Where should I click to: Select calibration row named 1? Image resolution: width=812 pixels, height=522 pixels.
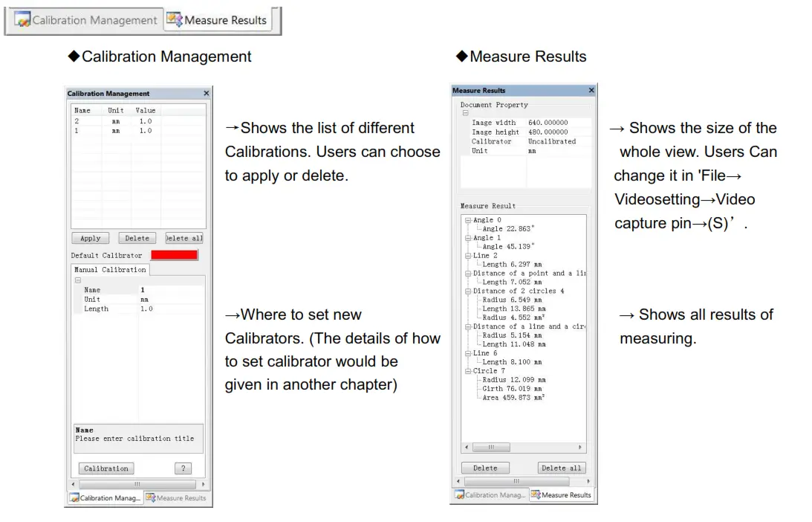click(137, 131)
